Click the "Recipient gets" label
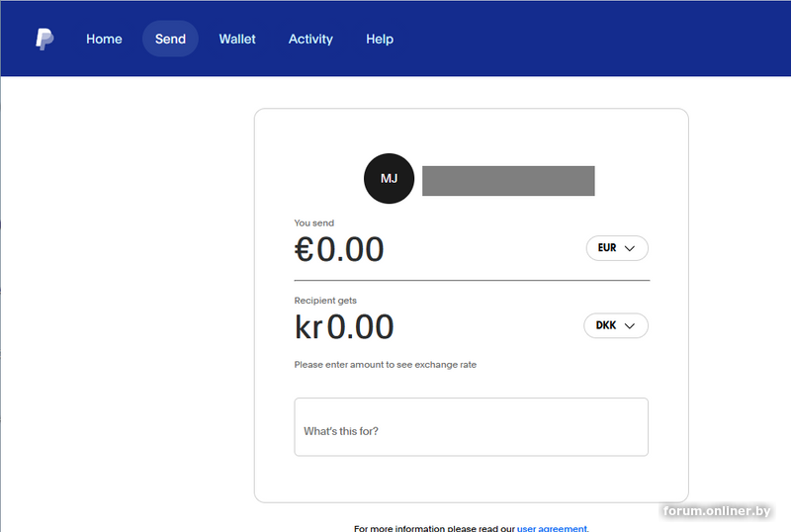This screenshot has width=791, height=532. pos(325,301)
